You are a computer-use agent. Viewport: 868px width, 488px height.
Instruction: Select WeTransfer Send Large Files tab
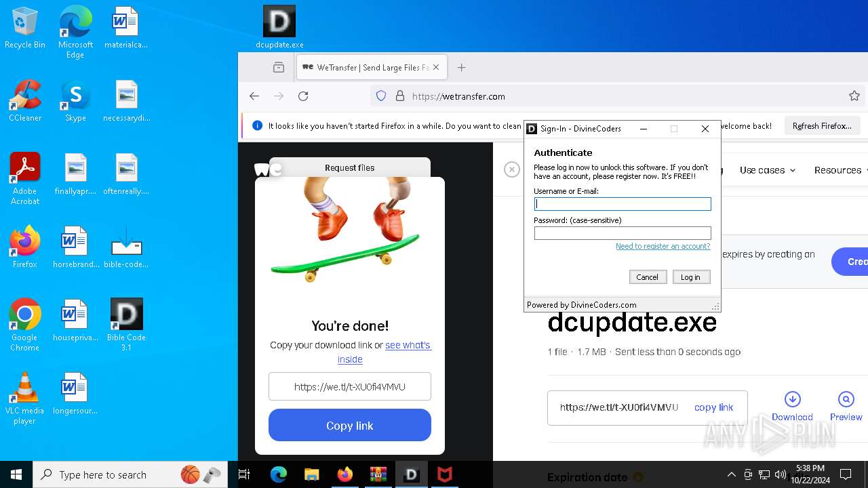[x=372, y=67]
